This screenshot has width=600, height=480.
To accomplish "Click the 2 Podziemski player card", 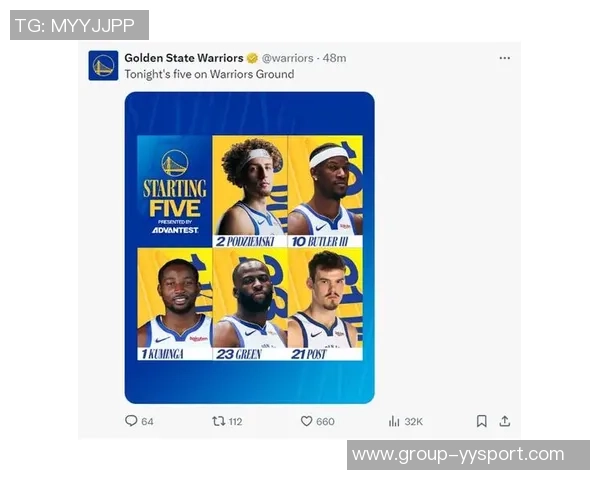I will click(250, 191).
